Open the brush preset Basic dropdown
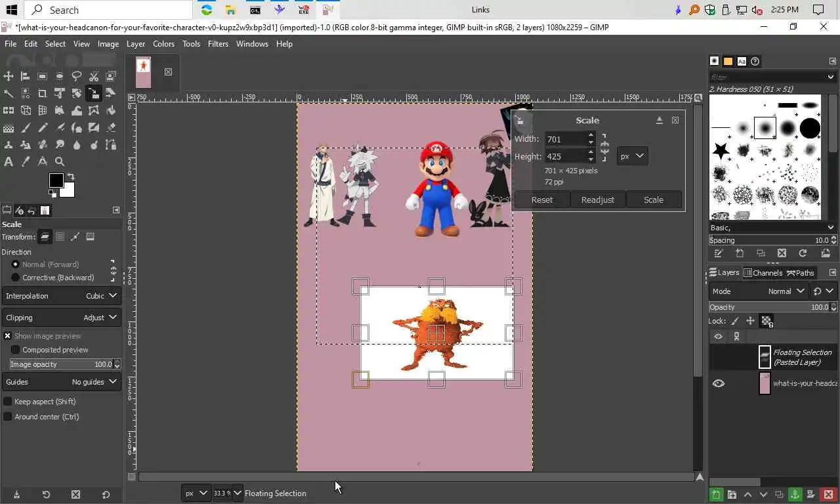840x504 pixels. pos(772,227)
